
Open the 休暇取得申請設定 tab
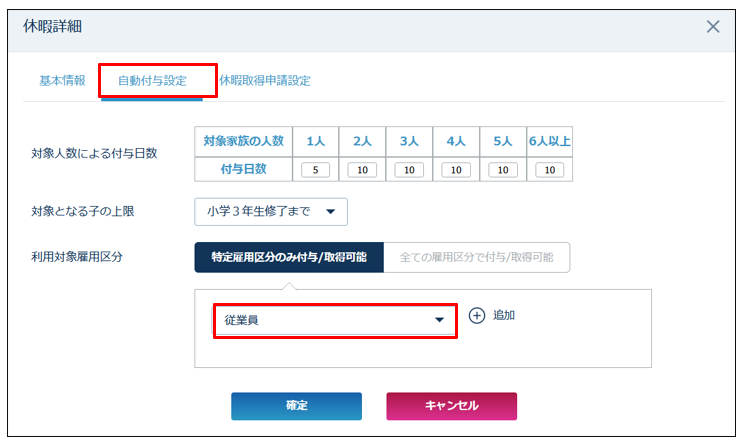(264, 80)
